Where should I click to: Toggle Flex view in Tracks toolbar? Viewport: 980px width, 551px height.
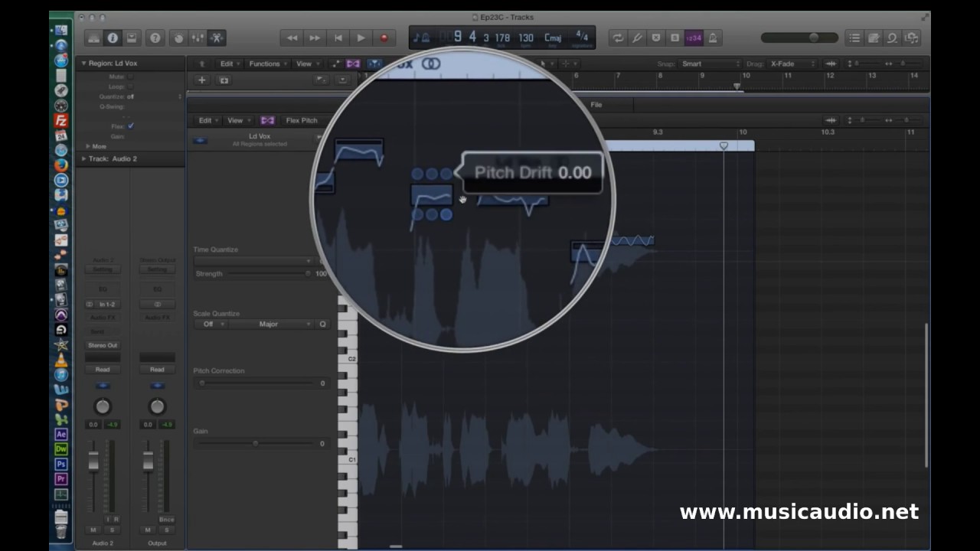pos(353,64)
